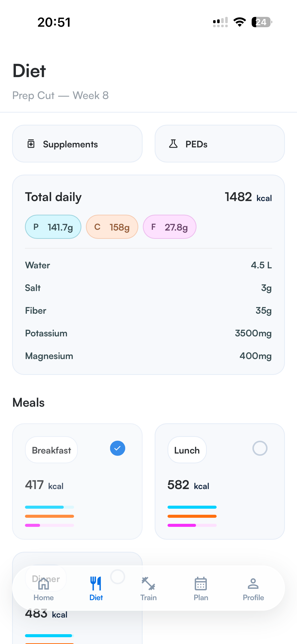The image size is (297, 644).
Task: Tap the Wi-Fi status icon
Action: coord(240,22)
